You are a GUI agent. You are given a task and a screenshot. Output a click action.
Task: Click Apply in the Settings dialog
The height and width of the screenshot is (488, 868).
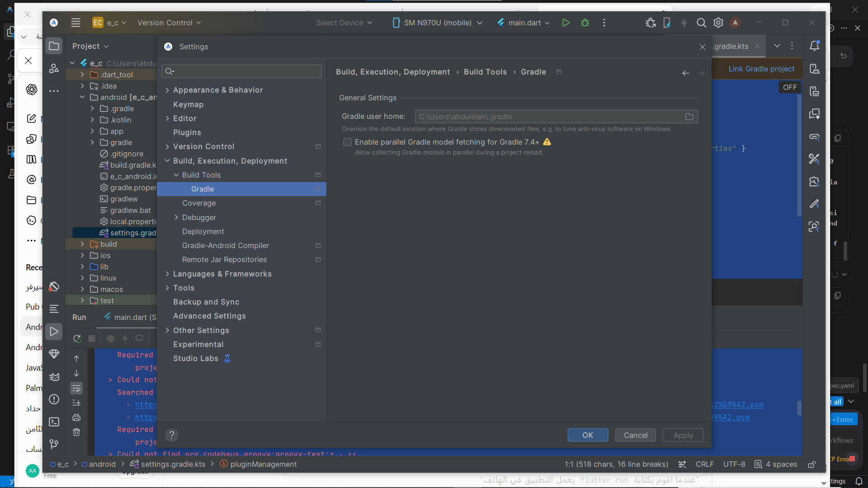(x=683, y=435)
